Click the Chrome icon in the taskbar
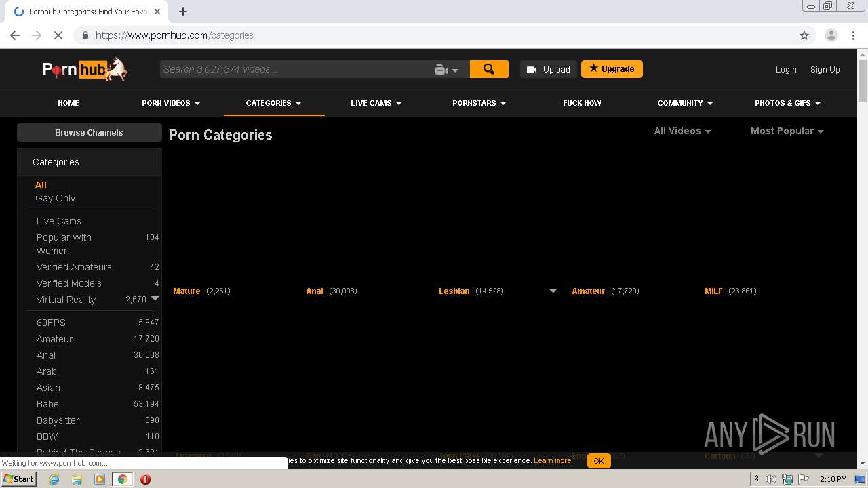Image resolution: width=868 pixels, height=488 pixels. click(122, 479)
